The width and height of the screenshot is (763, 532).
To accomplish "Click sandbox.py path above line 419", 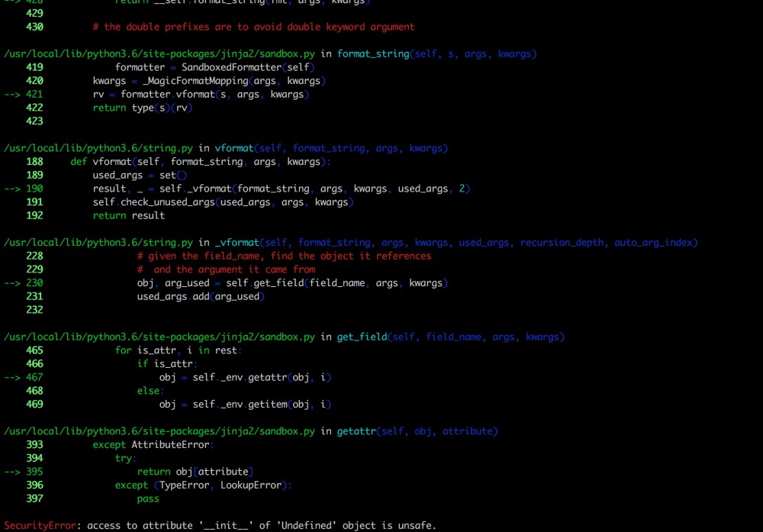I will pos(159,54).
